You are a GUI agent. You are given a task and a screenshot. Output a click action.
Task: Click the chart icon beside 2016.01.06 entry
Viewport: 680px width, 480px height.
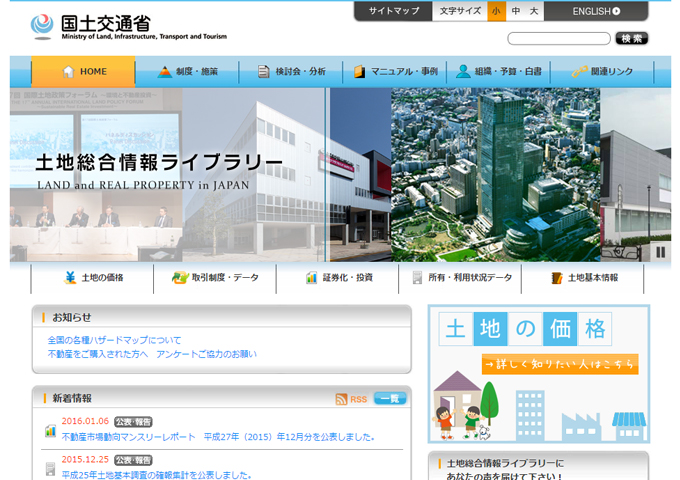pos(50,431)
